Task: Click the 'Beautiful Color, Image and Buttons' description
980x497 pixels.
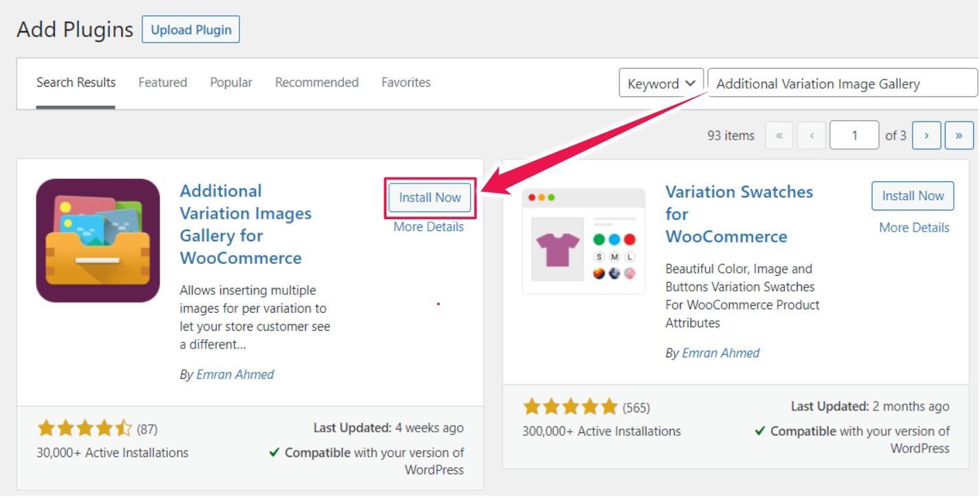Action: point(743,296)
